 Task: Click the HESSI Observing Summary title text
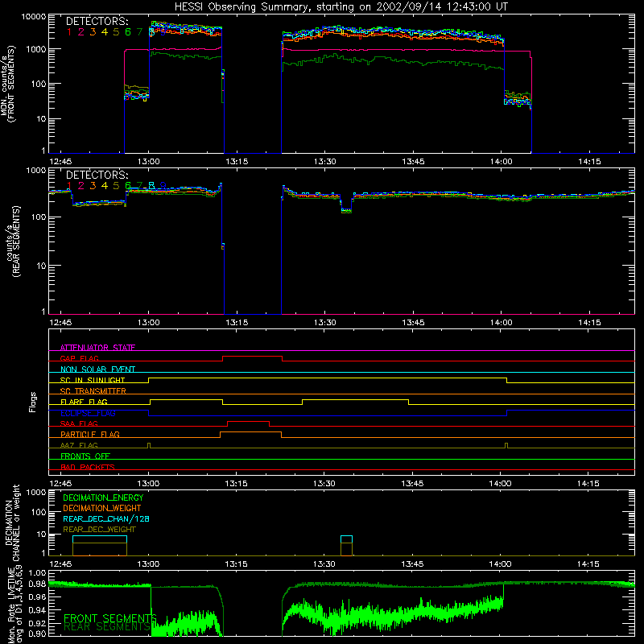click(341, 6)
